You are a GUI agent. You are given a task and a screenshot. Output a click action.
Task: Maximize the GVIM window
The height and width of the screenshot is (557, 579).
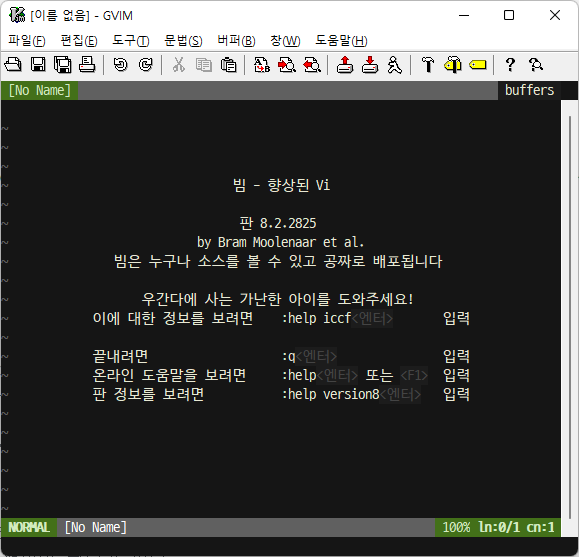click(509, 15)
